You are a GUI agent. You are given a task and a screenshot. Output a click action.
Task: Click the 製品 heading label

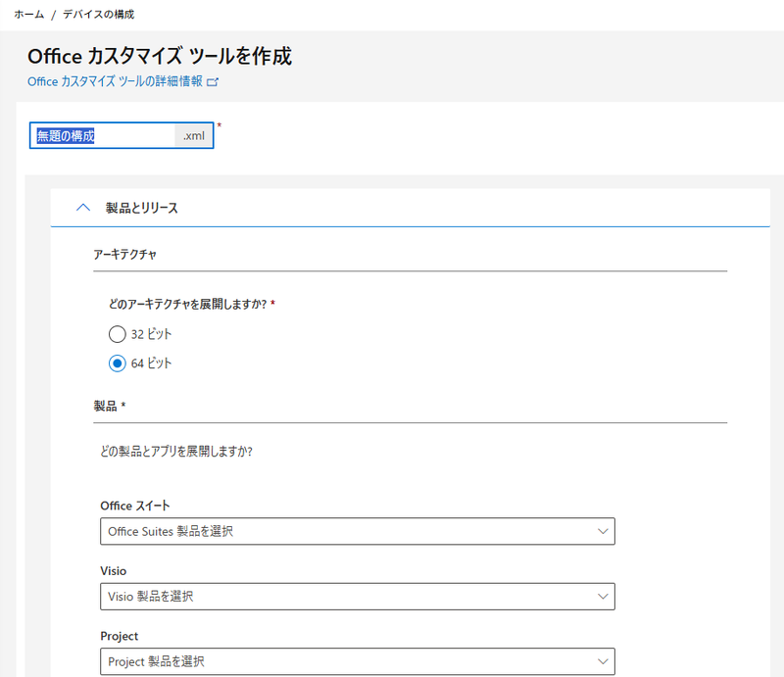coord(105,406)
